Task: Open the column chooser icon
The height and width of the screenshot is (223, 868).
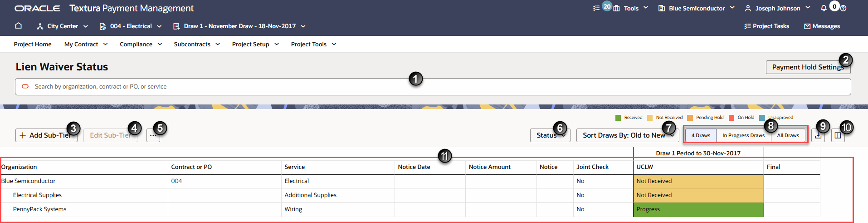Action: pyautogui.click(x=838, y=135)
